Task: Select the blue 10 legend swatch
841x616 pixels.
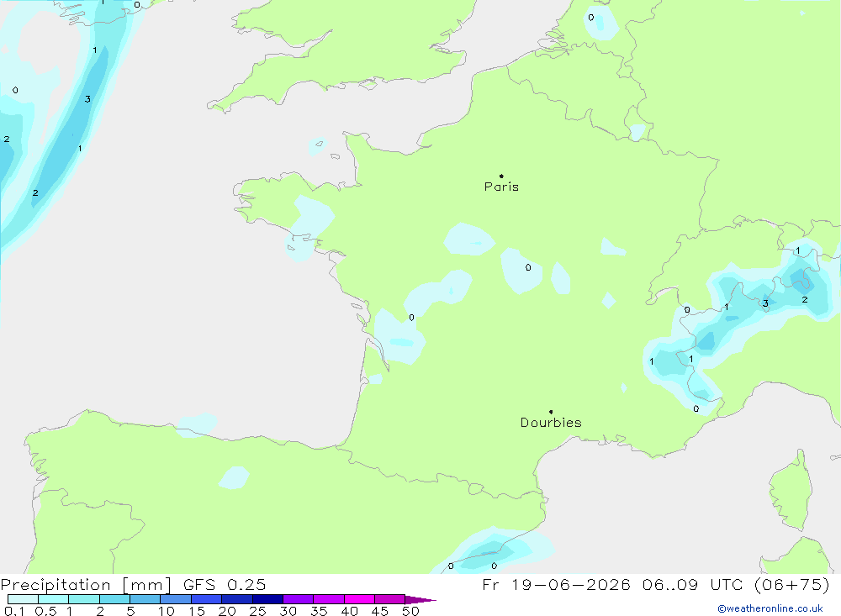Action: click(176, 599)
